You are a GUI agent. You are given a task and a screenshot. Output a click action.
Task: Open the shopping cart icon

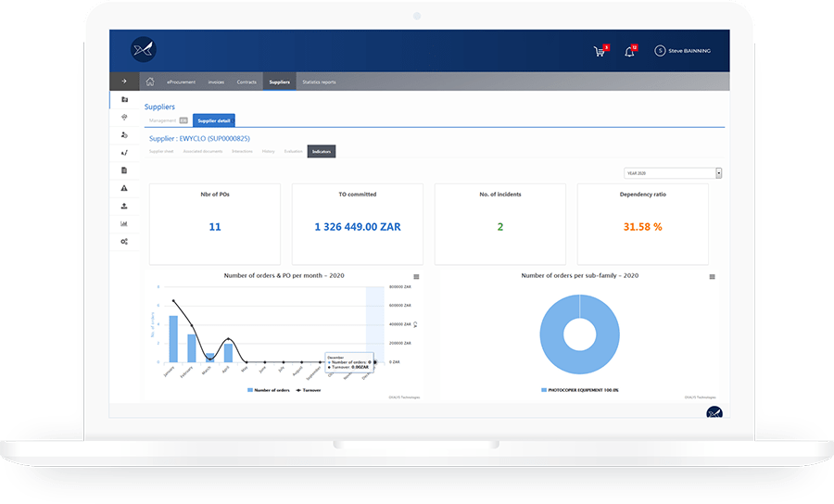(600, 52)
